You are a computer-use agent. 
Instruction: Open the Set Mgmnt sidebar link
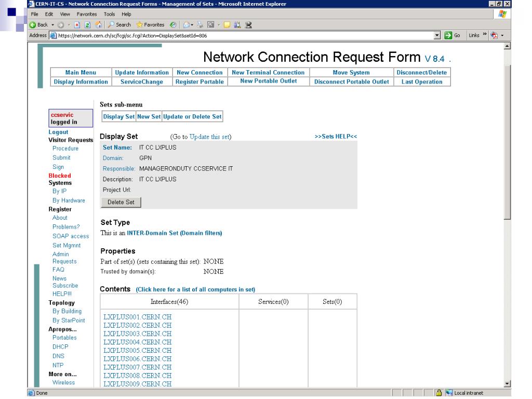click(66, 245)
